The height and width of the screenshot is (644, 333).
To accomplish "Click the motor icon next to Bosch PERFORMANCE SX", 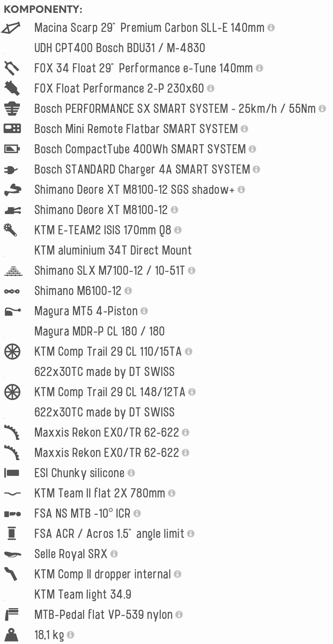I will 12,109.
